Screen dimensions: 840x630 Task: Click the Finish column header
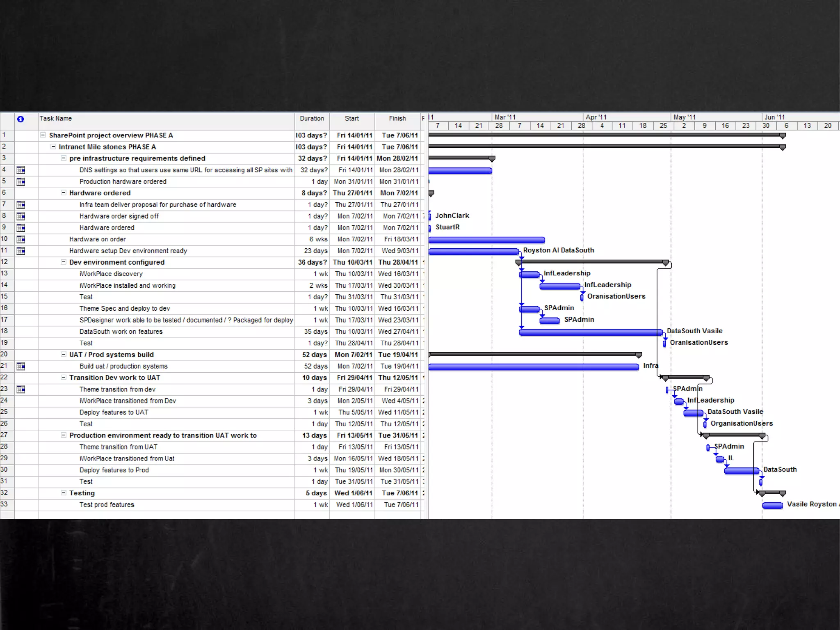(x=397, y=119)
